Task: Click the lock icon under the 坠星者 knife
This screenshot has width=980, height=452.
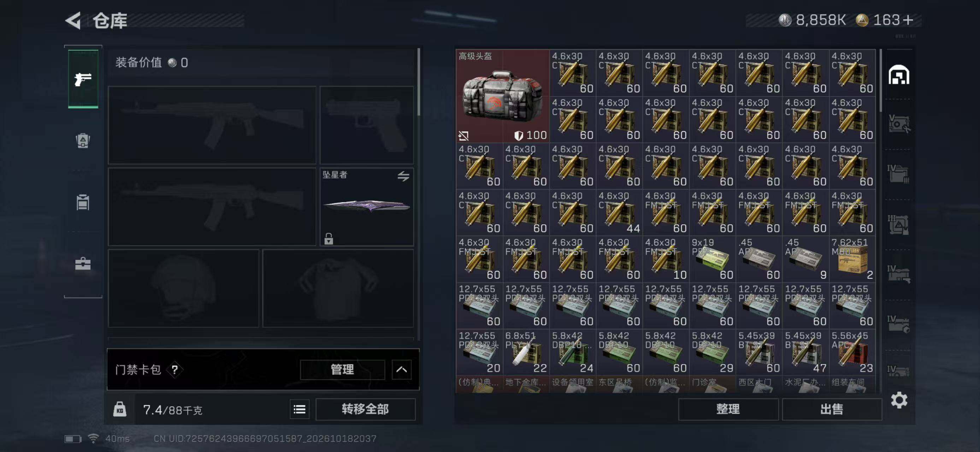Action: pos(329,239)
